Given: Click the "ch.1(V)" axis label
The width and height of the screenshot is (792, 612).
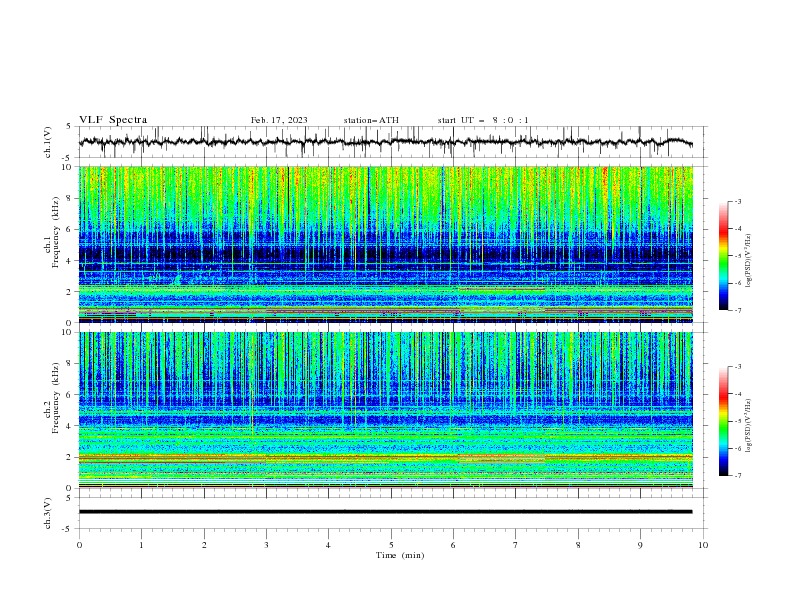Looking at the screenshot, I should pyautogui.click(x=48, y=142).
